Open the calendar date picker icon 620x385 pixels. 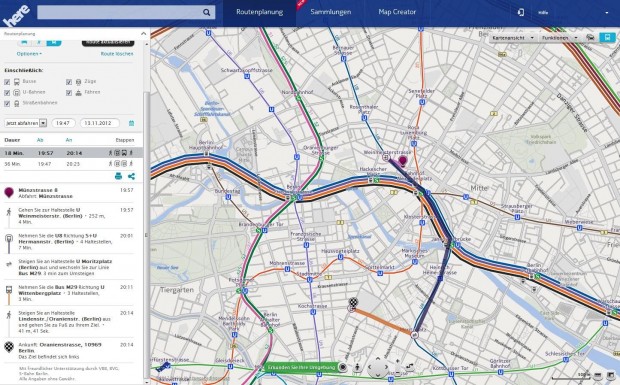pos(131,123)
